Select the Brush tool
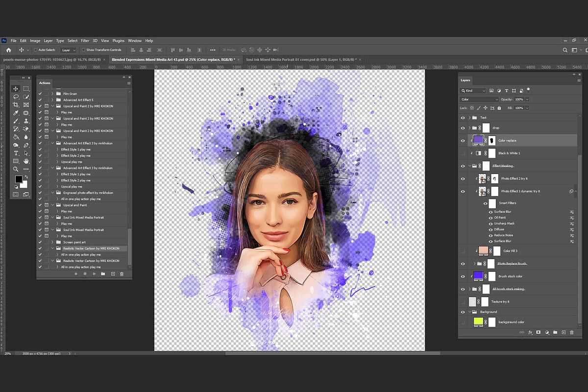This screenshot has height=392, width=588. (x=16, y=121)
